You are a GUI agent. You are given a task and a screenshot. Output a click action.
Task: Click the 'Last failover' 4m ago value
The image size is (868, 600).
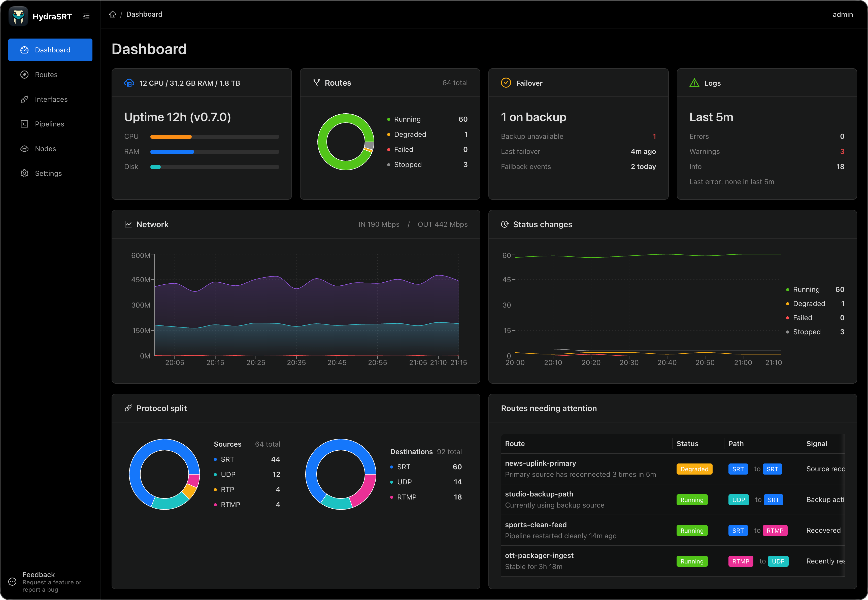(x=643, y=151)
